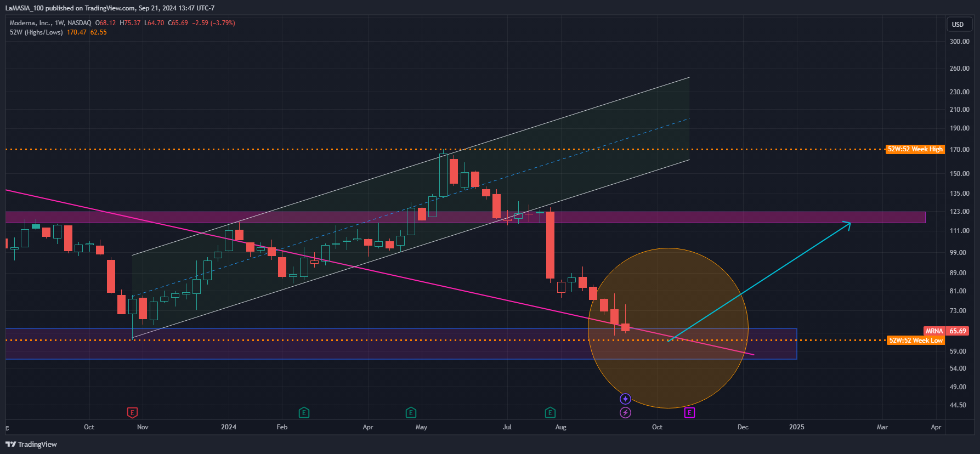
Task: Click the 52W (Highs/Lows) indicator legend
Action: click(x=36, y=32)
